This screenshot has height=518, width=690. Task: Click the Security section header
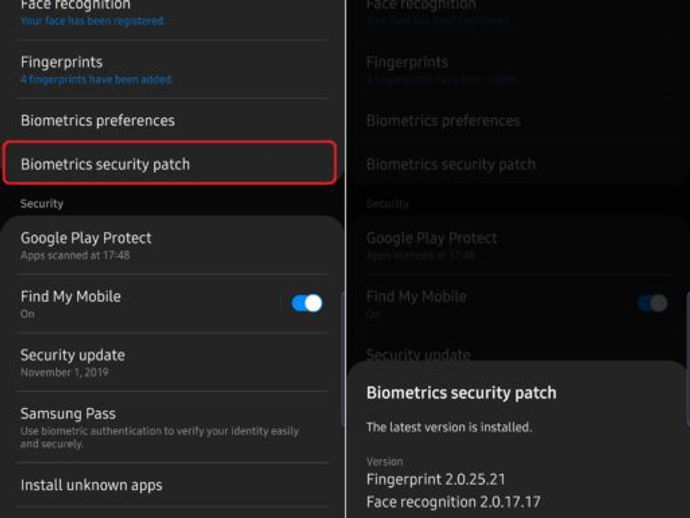[x=42, y=204]
